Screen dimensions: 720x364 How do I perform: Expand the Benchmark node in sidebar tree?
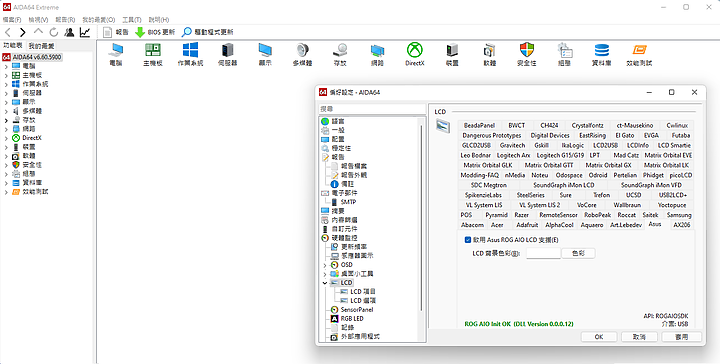pyautogui.click(x=6, y=192)
